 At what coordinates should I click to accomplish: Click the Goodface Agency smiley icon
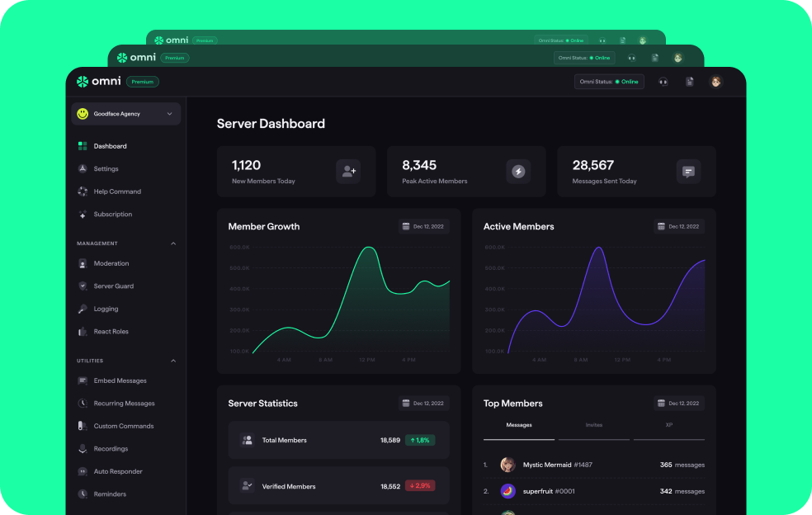[x=83, y=114]
